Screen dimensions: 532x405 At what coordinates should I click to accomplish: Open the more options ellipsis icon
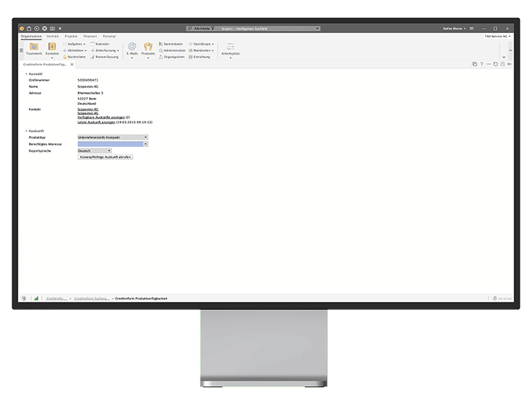tap(489, 64)
